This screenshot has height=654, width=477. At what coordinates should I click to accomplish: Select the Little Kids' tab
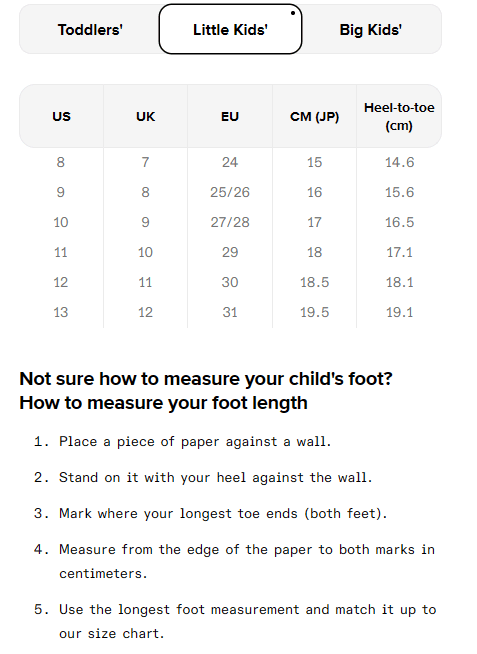[230, 29]
